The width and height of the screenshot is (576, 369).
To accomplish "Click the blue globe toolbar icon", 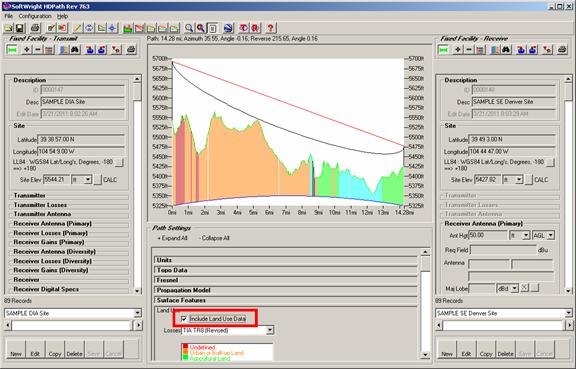I will (228, 28).
